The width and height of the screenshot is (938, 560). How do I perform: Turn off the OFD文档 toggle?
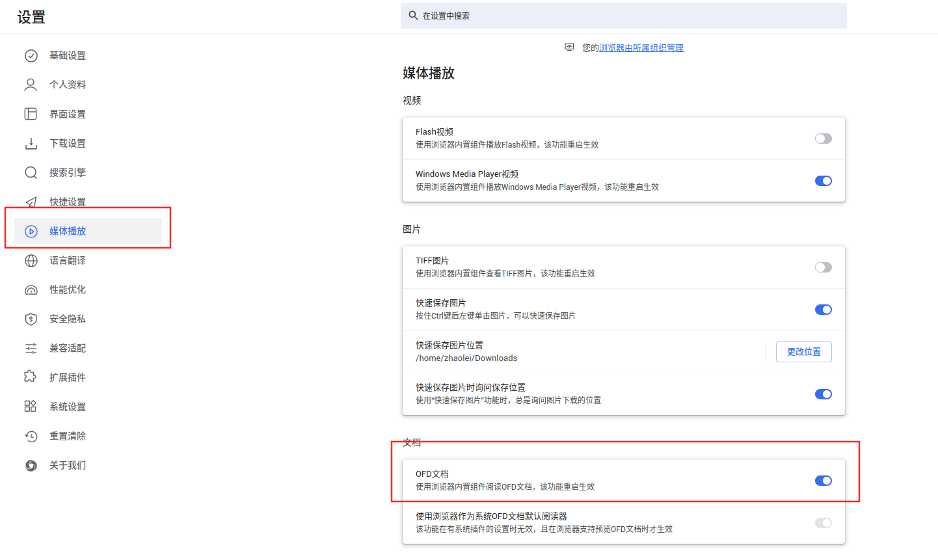(824, 481)
